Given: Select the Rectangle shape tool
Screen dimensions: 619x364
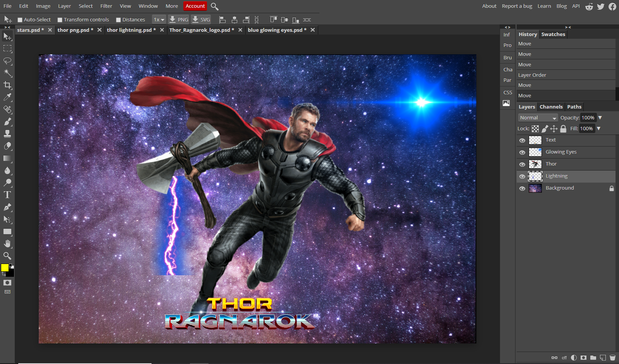Looking at the screenshot, I should coord(7,231).
